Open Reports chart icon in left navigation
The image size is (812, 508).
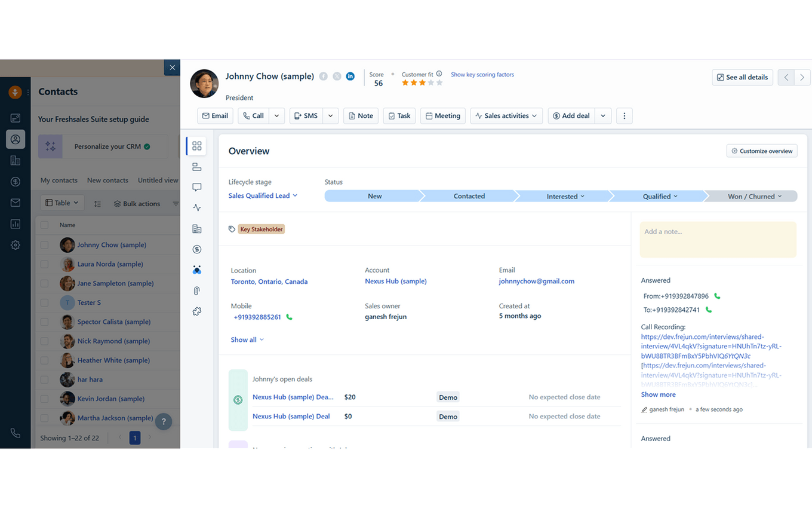pos(16,224)
